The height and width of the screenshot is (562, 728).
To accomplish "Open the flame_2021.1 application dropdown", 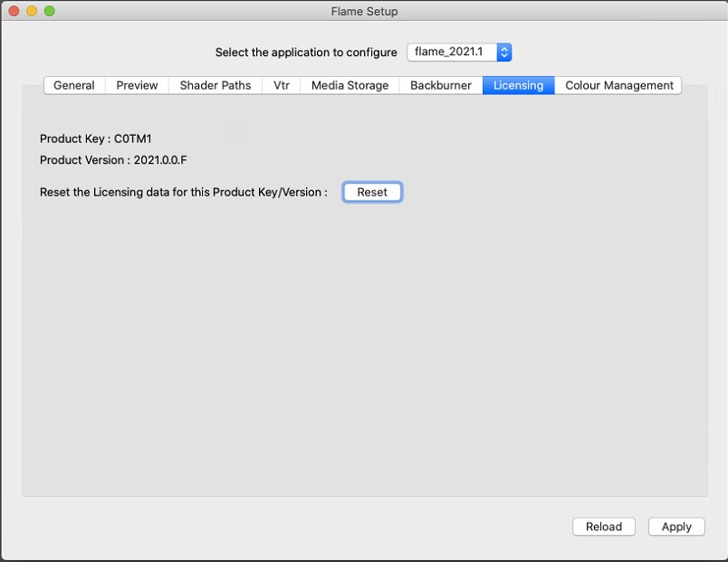I will 459,52.
